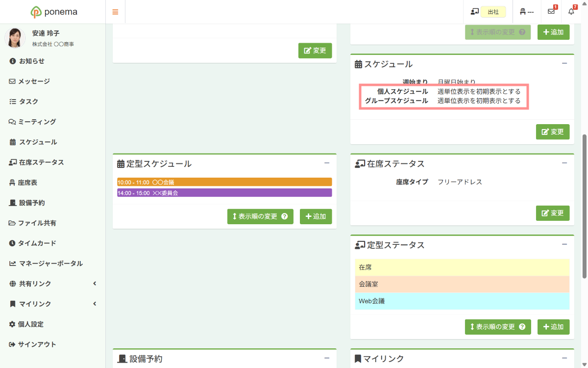Click the page vertical scrollbar

(584, 206)
